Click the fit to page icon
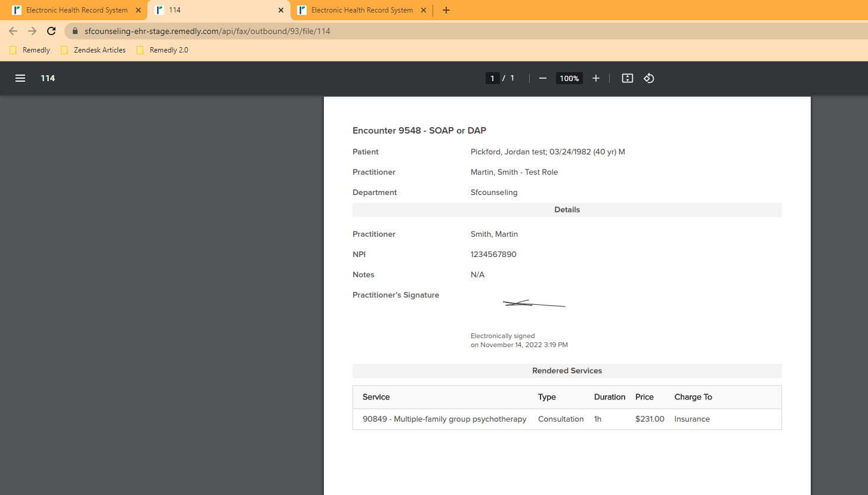The width and height of the screenshot is (868, 495). tap(627, 78)
